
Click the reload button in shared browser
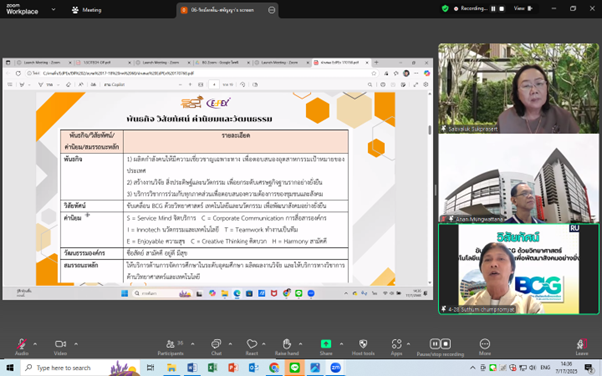[18, 73]
